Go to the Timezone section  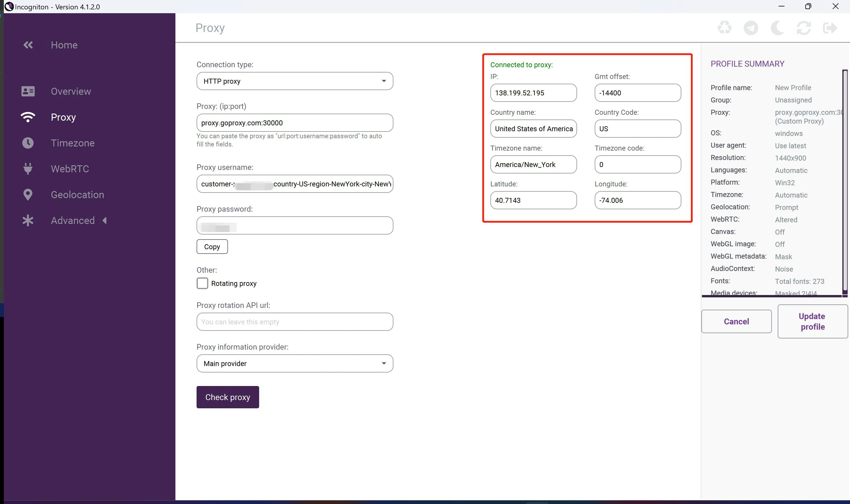click(72, 143)
